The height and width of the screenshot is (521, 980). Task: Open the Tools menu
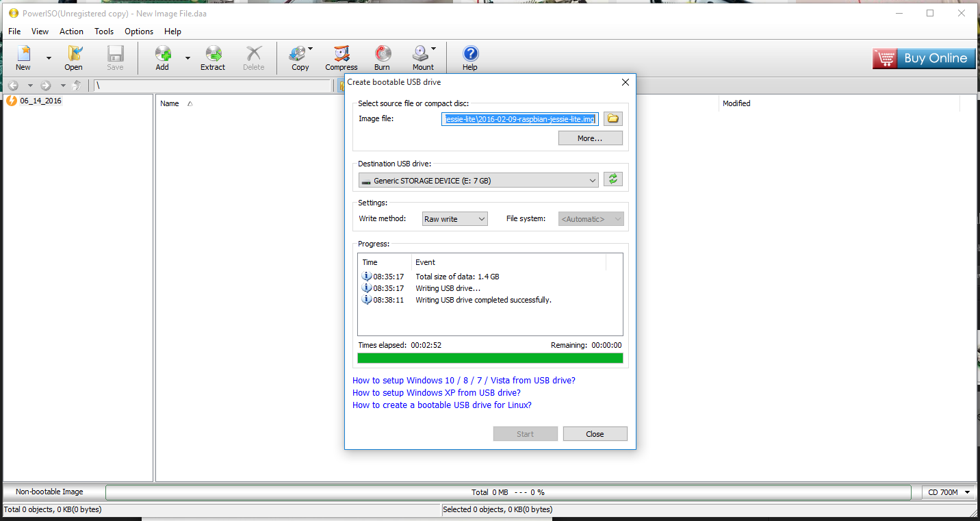[103, 31]
